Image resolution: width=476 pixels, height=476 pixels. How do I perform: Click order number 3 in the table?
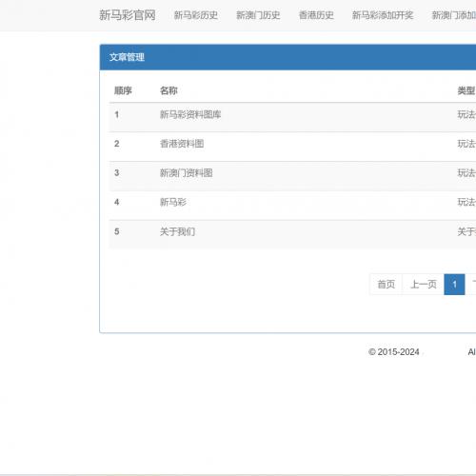click(x=117, y=173)
